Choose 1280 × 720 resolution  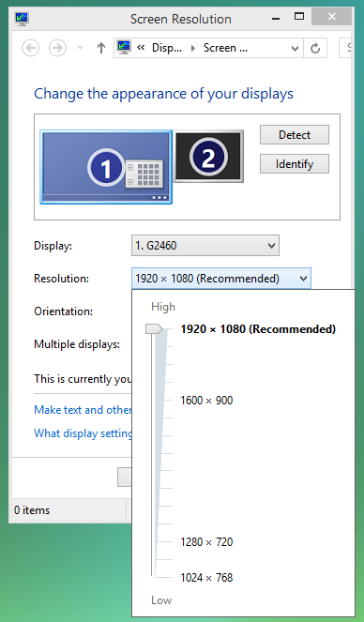click(x=206, y=542)
